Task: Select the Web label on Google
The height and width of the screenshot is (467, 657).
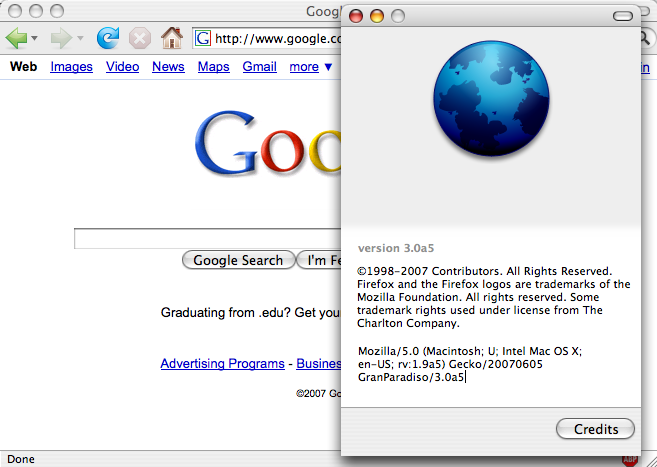Action: [23, 67]
